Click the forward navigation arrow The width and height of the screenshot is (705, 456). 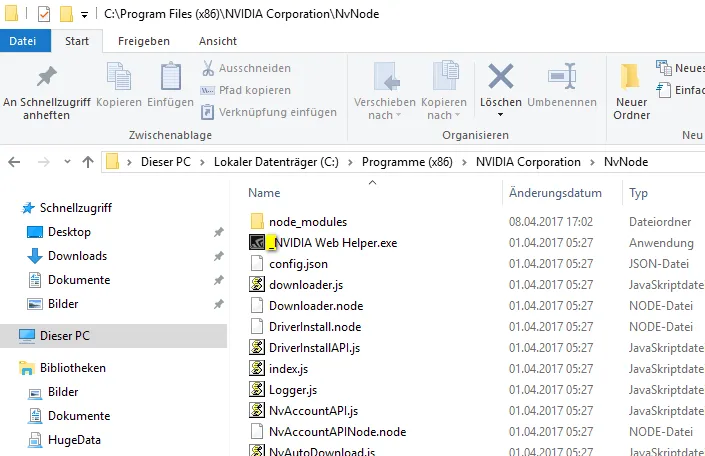coord(44,162)
